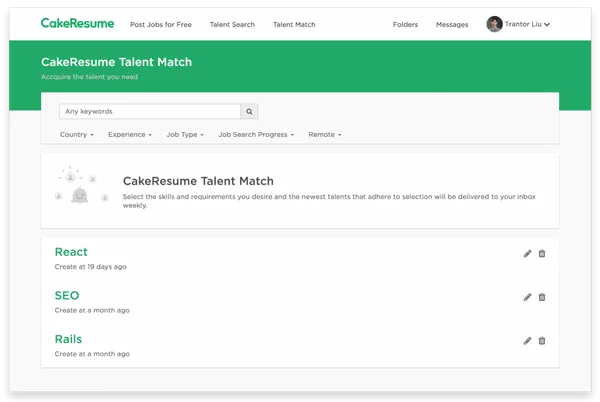Click the "CakeResume Talent Match" heading in the info card
This screenshot has width=600, height=402.
[198, 181]
